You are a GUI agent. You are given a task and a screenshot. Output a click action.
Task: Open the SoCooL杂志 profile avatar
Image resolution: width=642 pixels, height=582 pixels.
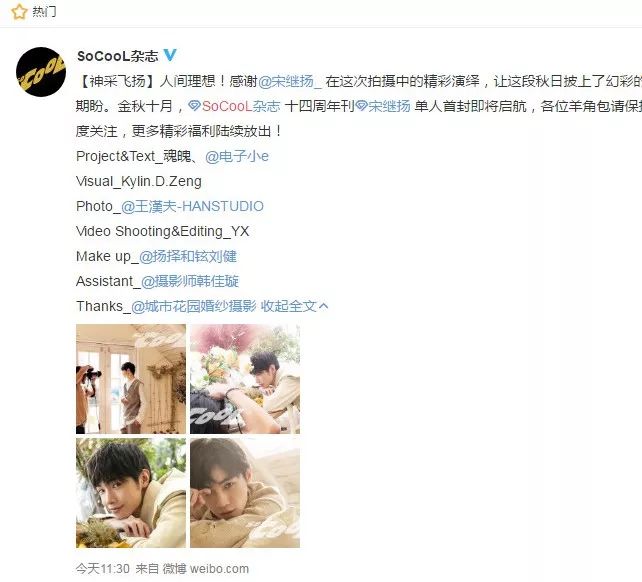(41, 72)
